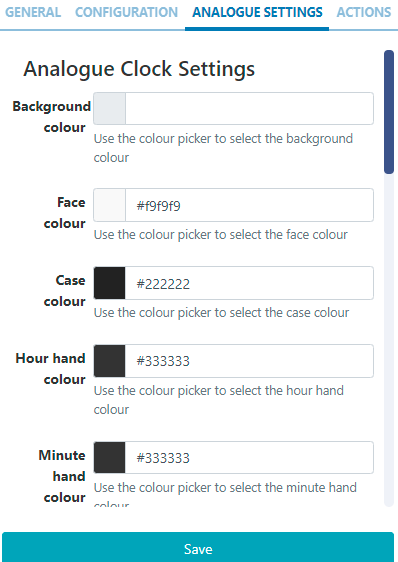Image resolution: width=398 pixels, height=562 pixels.
Task: Click the Case colour field showing #222222
Action: pyautogui.click(x=249, y=283)
